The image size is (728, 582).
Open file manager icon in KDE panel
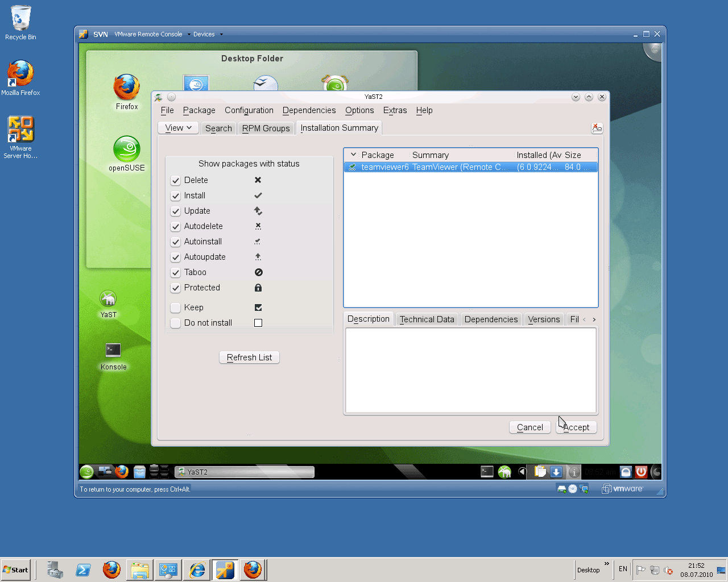point(139,472)
